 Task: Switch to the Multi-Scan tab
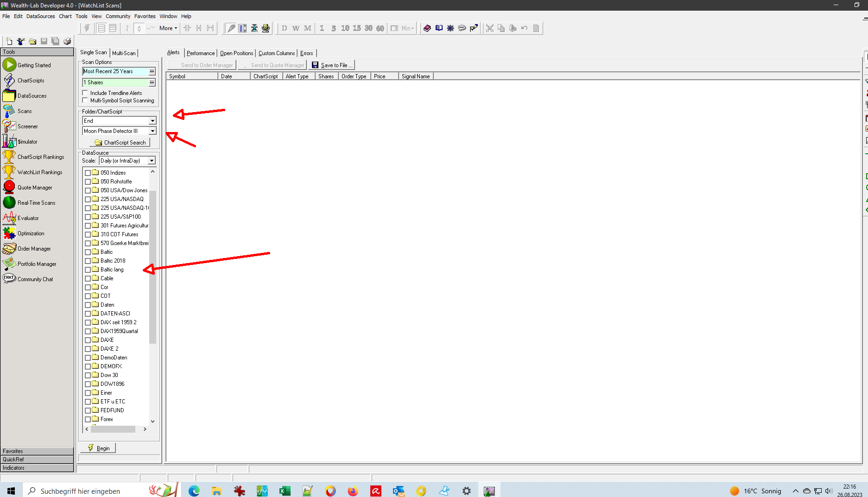124,53
